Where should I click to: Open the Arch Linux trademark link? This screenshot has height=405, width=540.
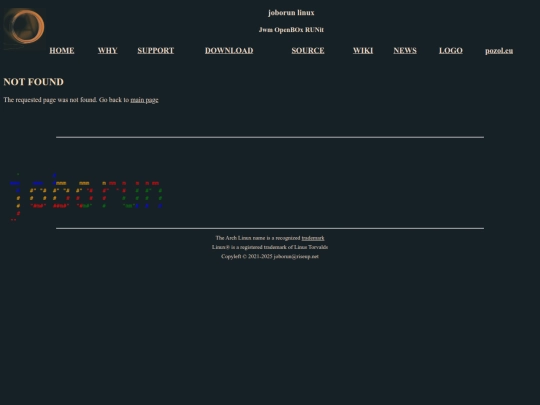[313, 238]
